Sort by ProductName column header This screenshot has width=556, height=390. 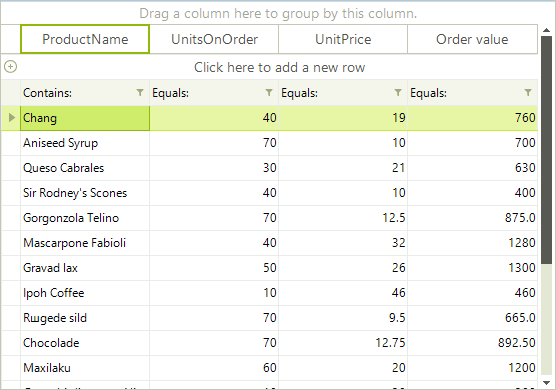point(85,39)
